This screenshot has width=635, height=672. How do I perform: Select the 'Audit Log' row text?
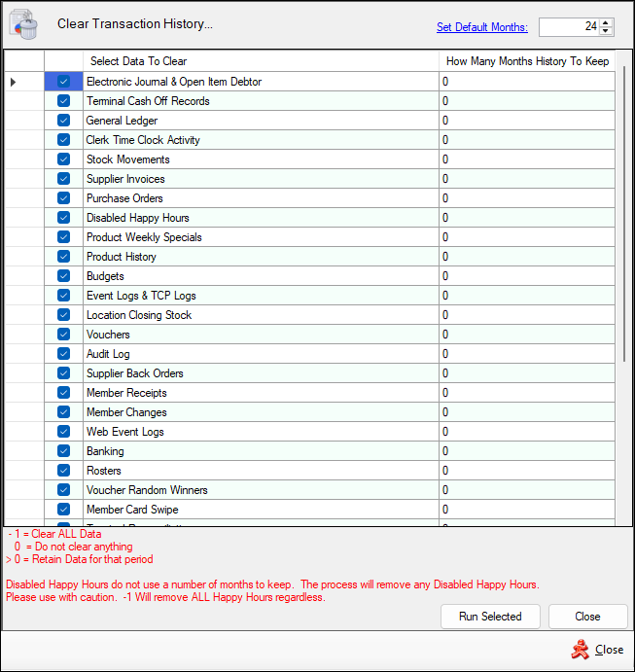click(x=108, y=354)
